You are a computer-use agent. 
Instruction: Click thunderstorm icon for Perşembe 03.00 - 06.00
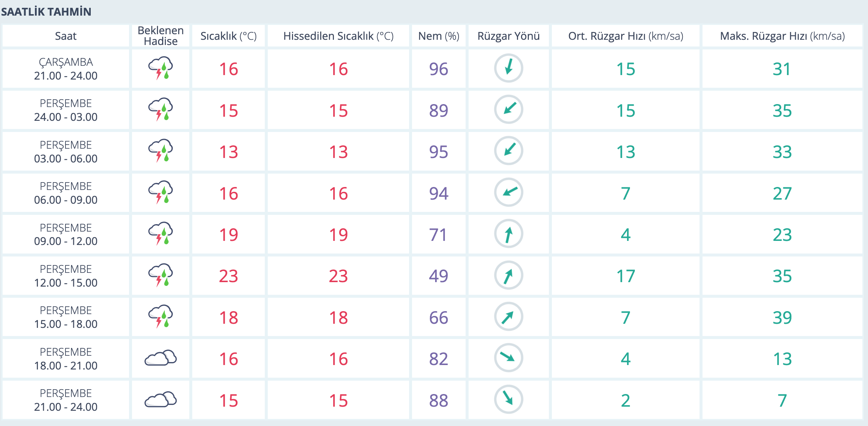161,151
